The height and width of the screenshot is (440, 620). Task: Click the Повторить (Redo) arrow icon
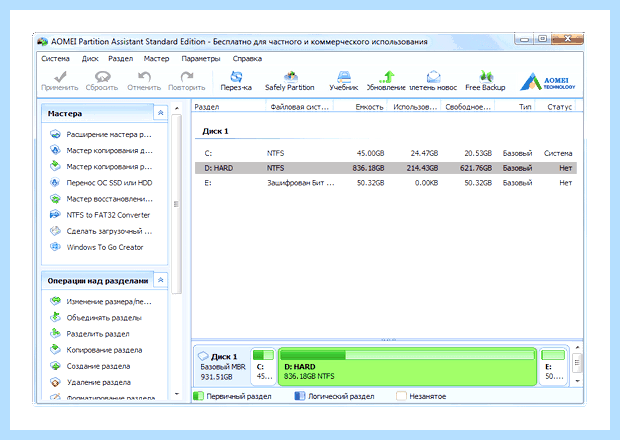(x=187, y=76)
